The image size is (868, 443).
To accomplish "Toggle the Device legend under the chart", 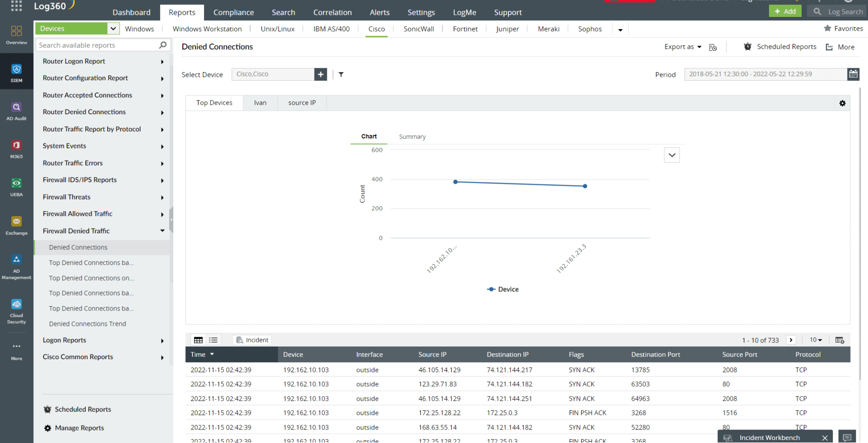I will tap(502, 289).
